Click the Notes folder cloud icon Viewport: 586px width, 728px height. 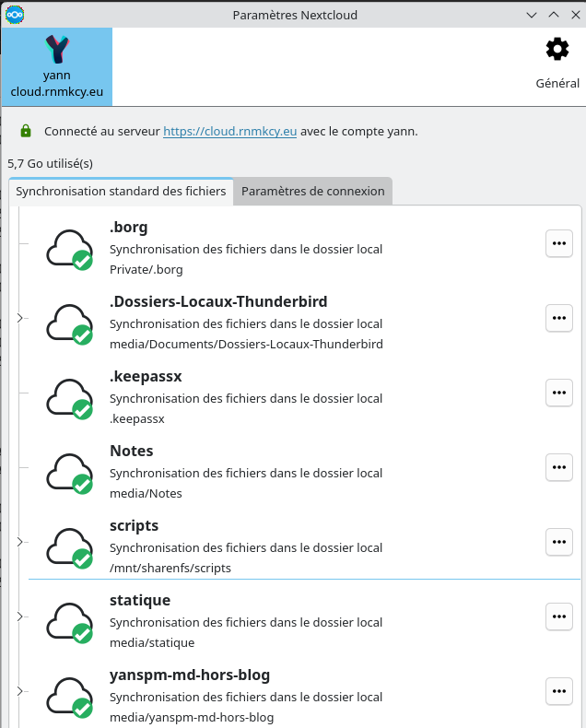(x=70, y=474)
